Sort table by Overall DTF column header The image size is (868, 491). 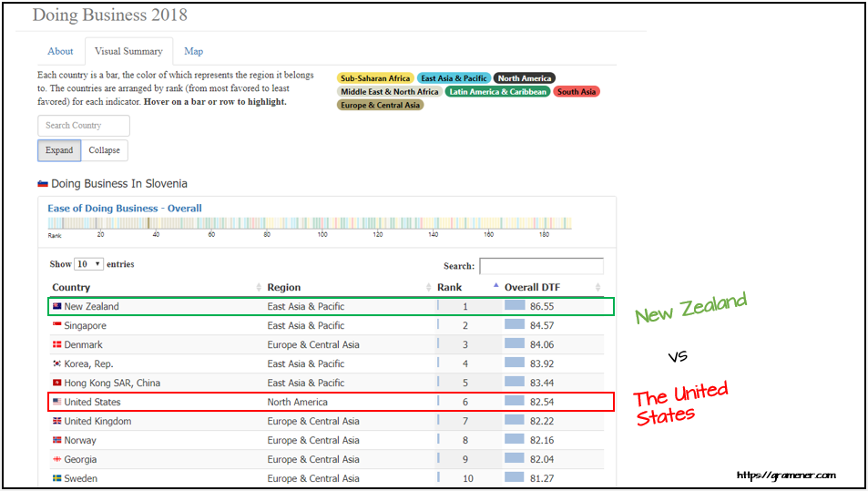click(532, 287)
